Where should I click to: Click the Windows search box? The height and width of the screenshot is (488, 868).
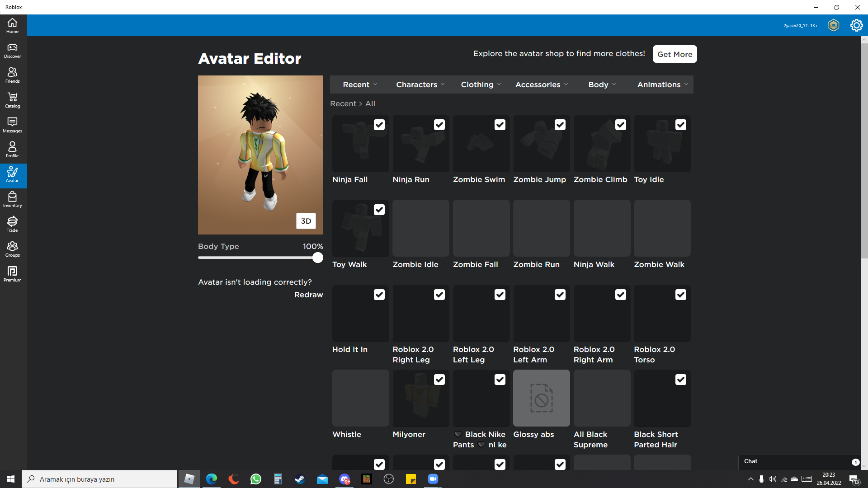[99, 479]
